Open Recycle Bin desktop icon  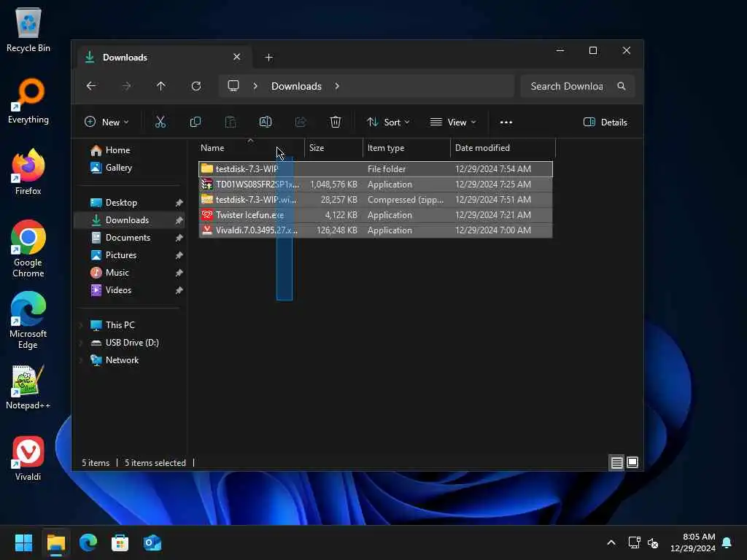(28, 31)
